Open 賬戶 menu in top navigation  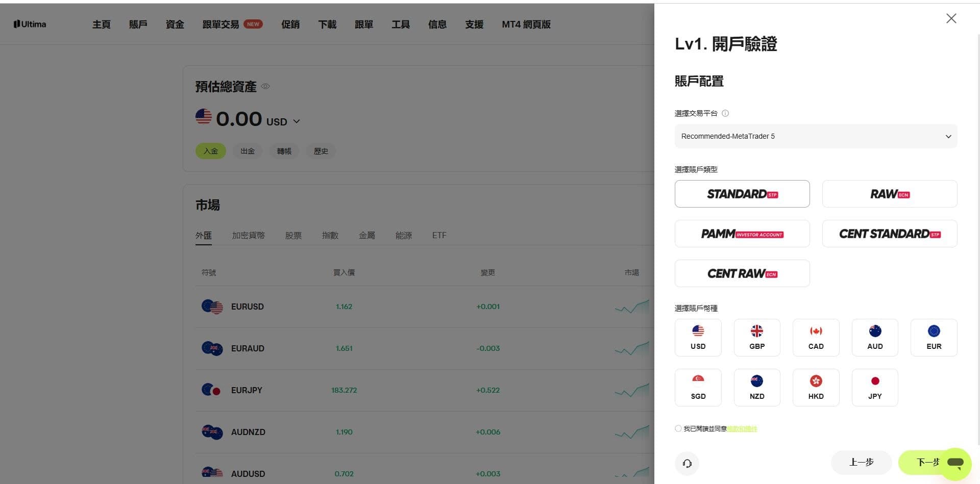138,24
